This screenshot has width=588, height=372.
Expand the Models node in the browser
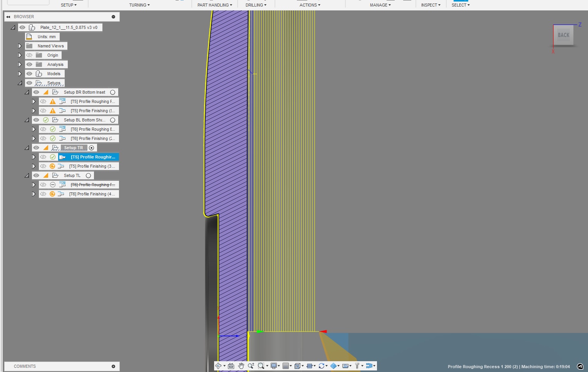(x=20, y=74)
